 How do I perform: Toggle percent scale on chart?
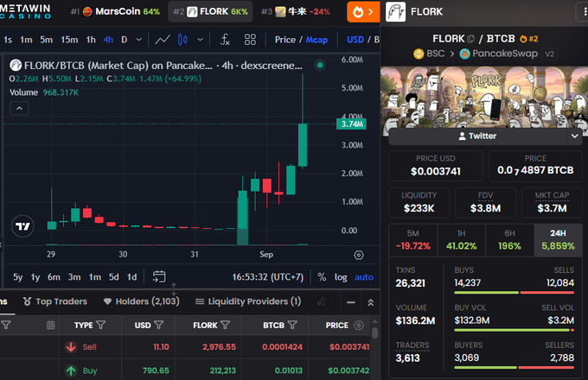click(x=322, y=277)
